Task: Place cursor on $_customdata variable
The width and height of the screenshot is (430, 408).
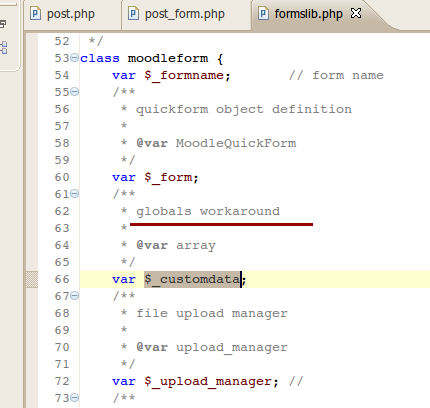Action: click(x=192, y=279)
